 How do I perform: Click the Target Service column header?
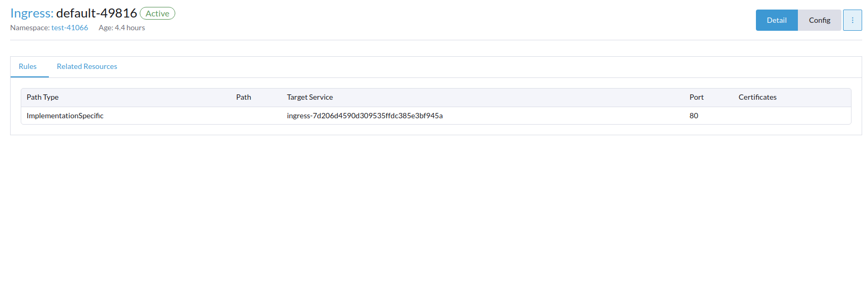point(310,97)
